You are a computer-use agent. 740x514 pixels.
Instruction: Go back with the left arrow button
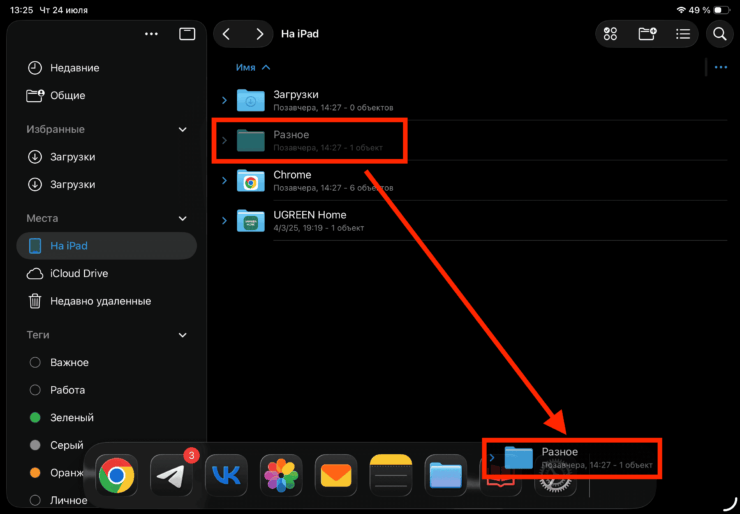pos(227,34)
